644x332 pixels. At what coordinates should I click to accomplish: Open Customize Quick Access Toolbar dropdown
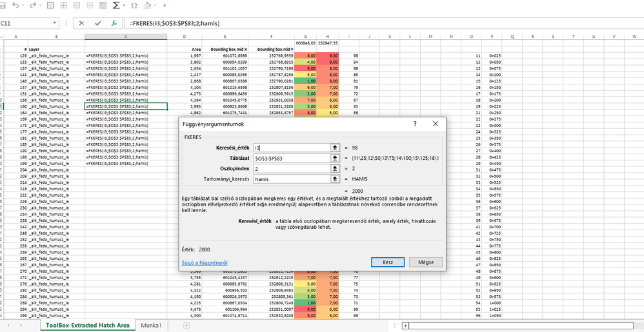(x=165, y=6)
